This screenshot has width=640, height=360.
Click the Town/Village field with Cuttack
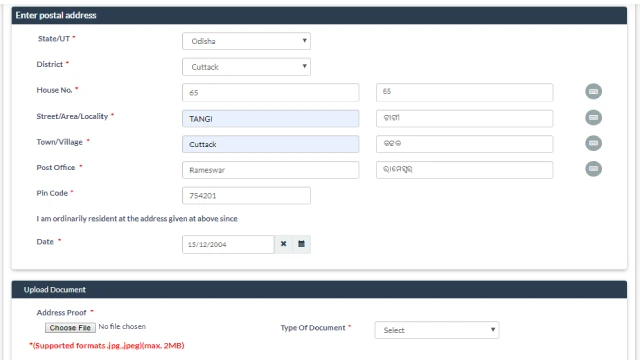coord(271,144)
